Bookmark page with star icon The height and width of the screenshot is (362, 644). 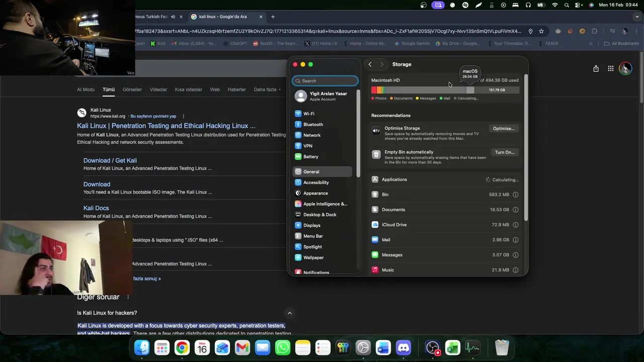click(541, 31)
